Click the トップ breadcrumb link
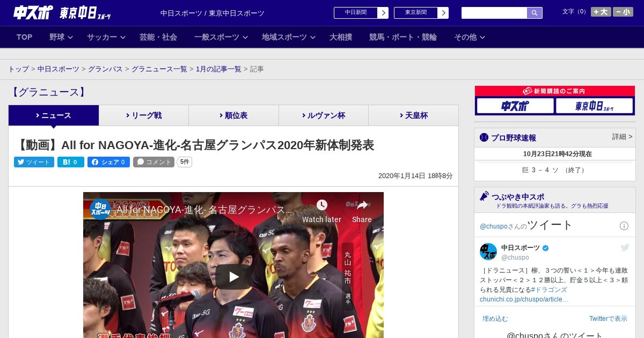 (x=18, y=69)
